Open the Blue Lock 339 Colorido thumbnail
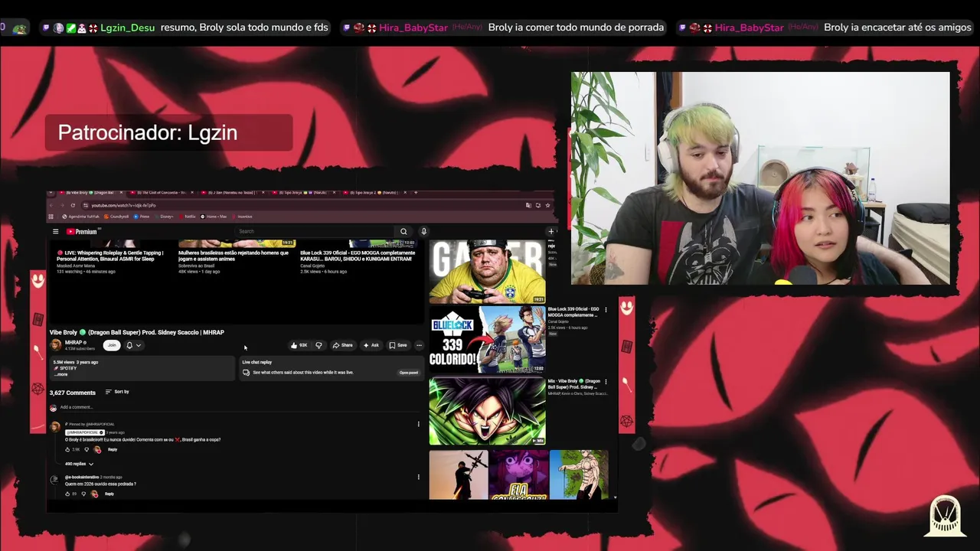This screenshot has height=551, width=980. point(487,339)
